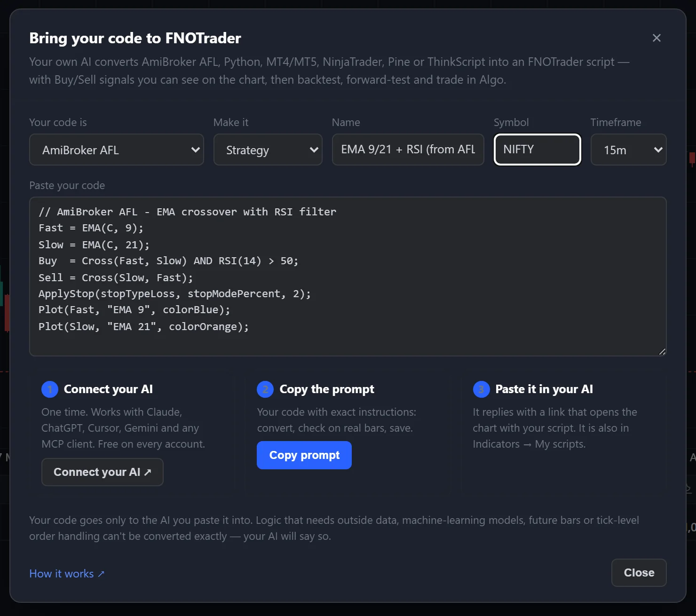Open the 'Make it' Strategy dropdown
696x616 pixels.
pyautogui.click(x=268, y=150)
